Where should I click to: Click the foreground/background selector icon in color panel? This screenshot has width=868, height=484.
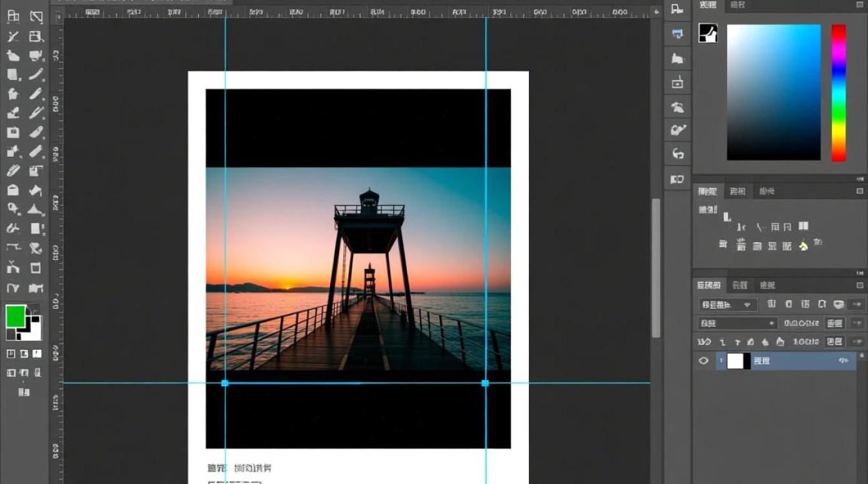click(x=708, y=34)
